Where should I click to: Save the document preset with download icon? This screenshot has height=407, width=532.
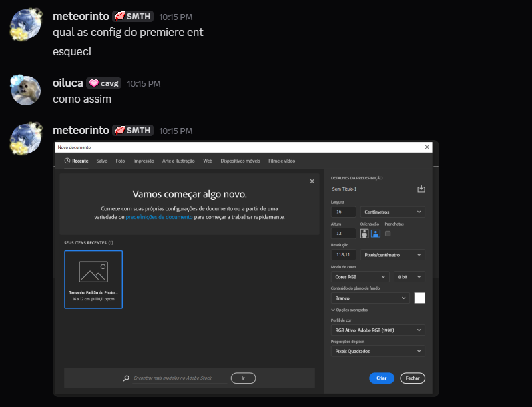point(421,189)
